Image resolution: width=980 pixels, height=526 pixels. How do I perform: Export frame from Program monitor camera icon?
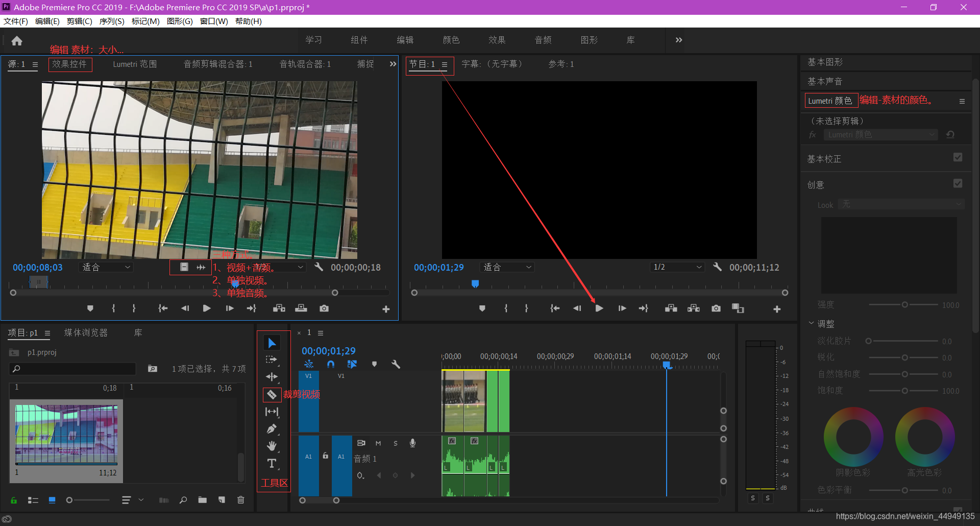click(x=716, y=308)
